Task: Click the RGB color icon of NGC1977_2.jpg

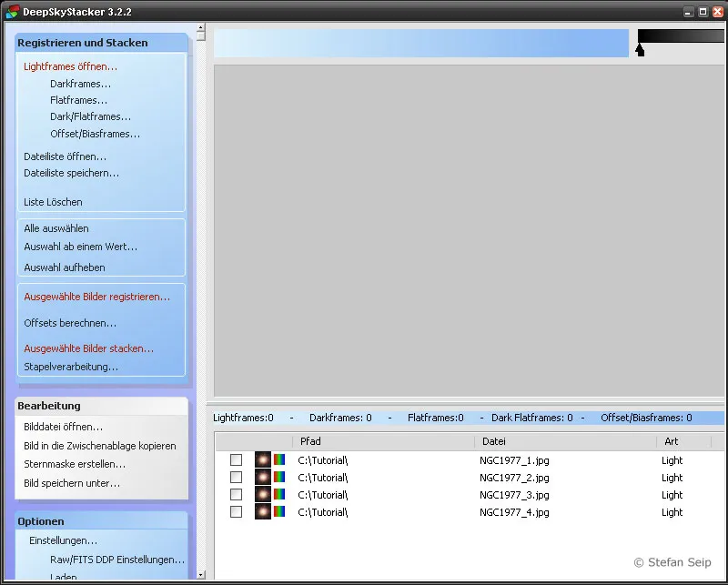Action: click(279, 477)
